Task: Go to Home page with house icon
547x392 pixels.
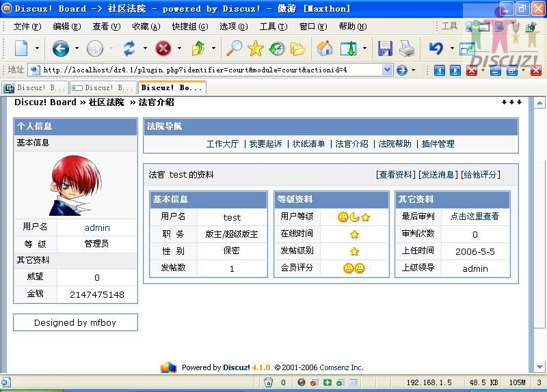Action: coord(325,48)
